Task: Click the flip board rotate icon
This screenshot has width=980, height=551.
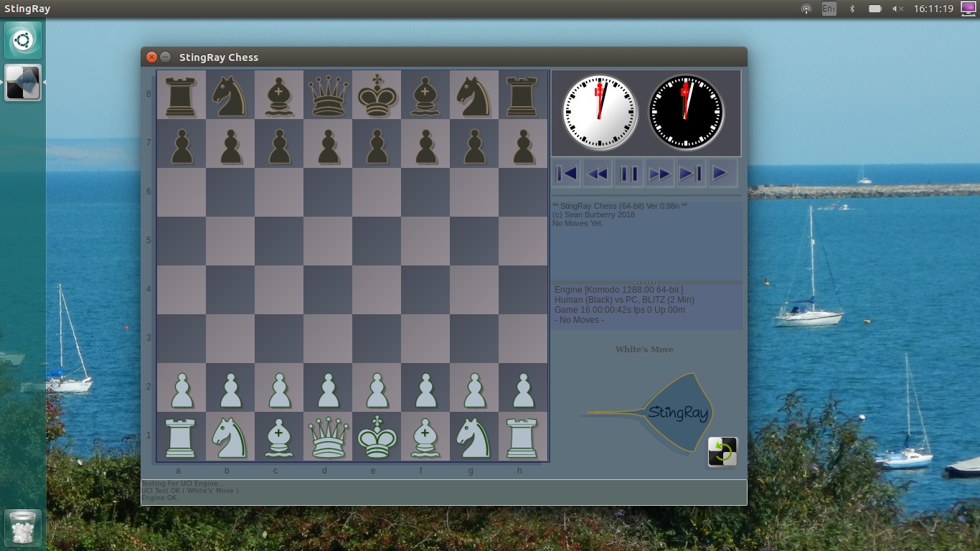Action: click(722, 452)
